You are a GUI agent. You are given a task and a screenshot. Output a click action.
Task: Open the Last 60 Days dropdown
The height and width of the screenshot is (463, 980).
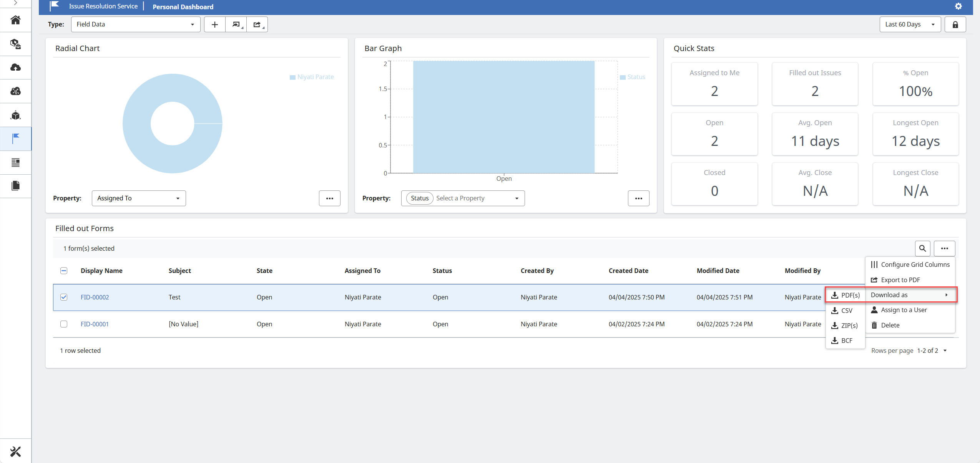[910, 24]
